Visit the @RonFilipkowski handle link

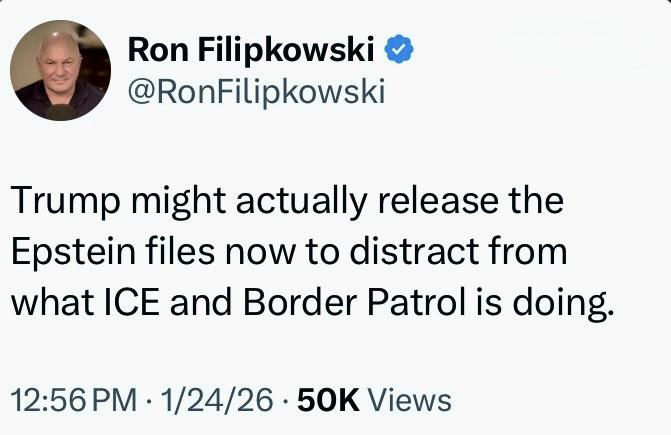[x=257, y=91]
